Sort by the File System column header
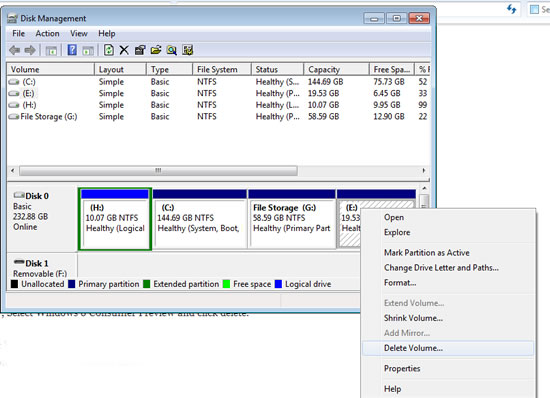The width and height of the screenshot is (550, 398). [x=222, y=69]
